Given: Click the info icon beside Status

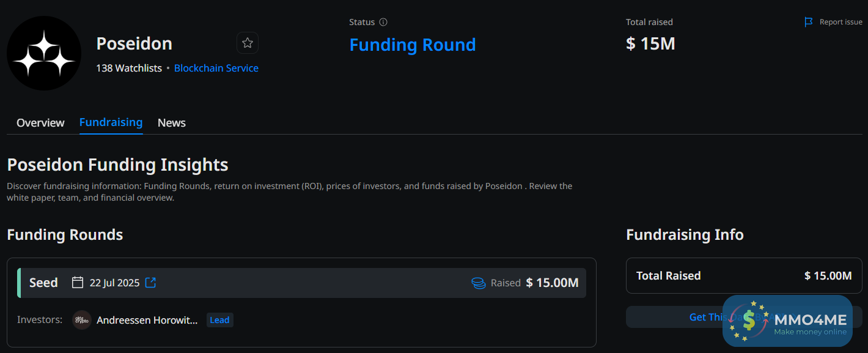Looking at the screenshot, I should click(x=383, y=22).
